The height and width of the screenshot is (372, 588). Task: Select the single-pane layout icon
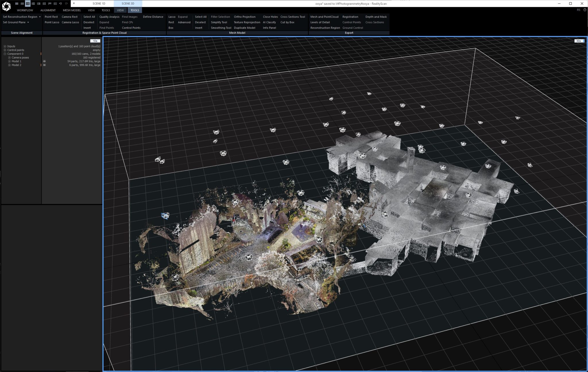[x=17, y=4]
